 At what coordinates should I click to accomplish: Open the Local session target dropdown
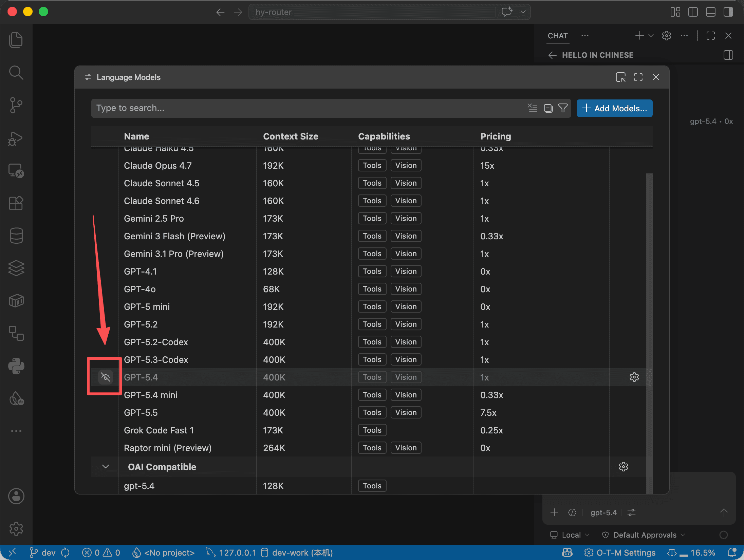[x=570, y=535]
